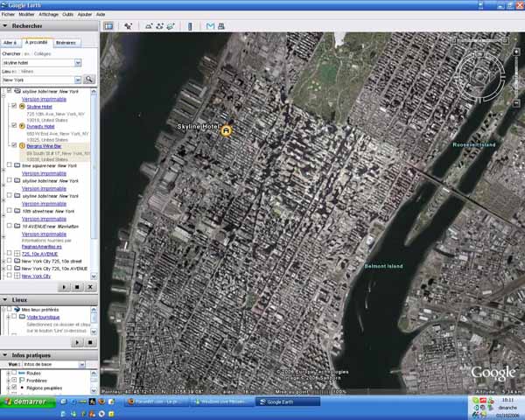
Task: Open the skyline hotel search term dropdown
Action: [x=78, y=62]
